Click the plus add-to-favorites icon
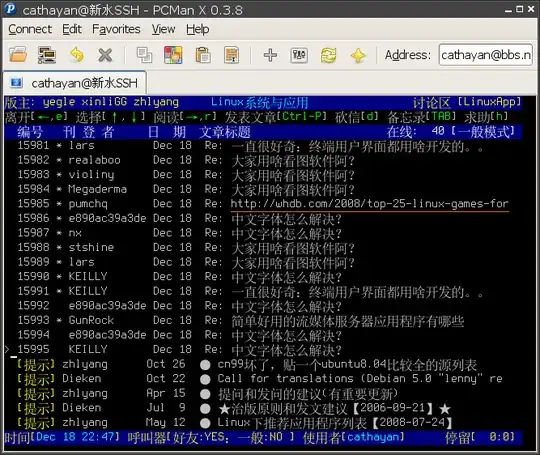Viewport: 540px width, 455px height. point(270,55)
